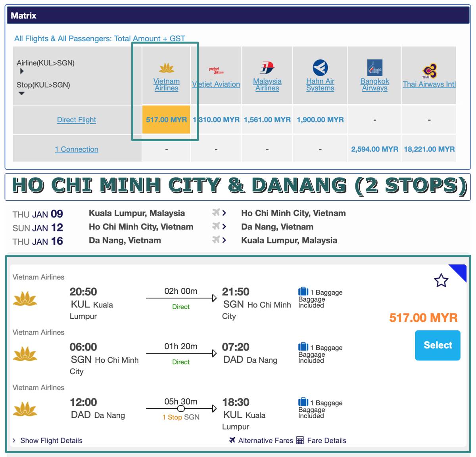Open the Thai Airways Intl link
Image resolution: width=476 pixels, height=457 pixels.
[x=429, y=84]
